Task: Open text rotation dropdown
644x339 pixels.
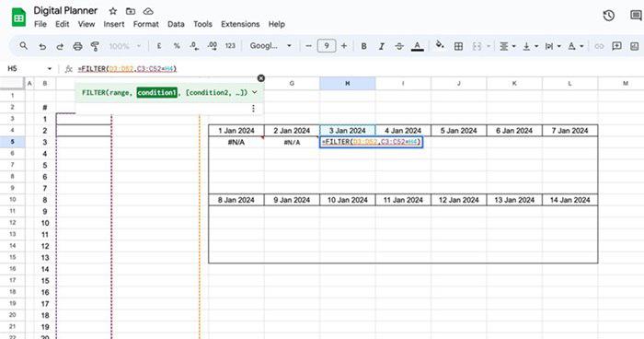Action: tap(575, 46)
